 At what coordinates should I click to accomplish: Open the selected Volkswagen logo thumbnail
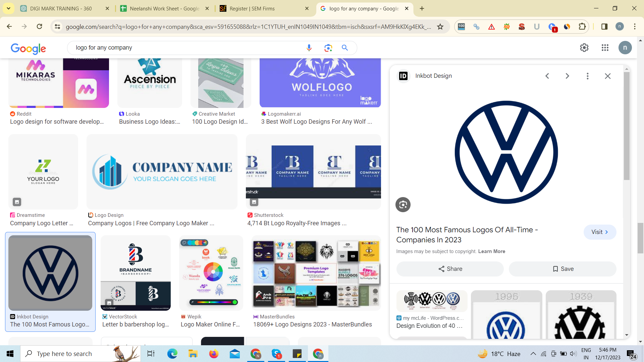click(x=50, y=273)
